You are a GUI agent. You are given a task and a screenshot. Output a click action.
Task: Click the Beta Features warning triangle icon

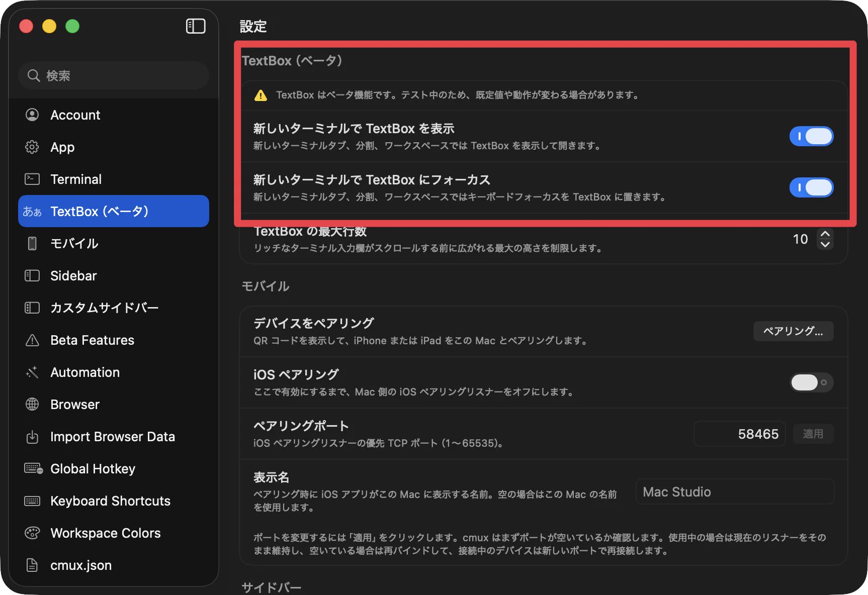(32, 340)
